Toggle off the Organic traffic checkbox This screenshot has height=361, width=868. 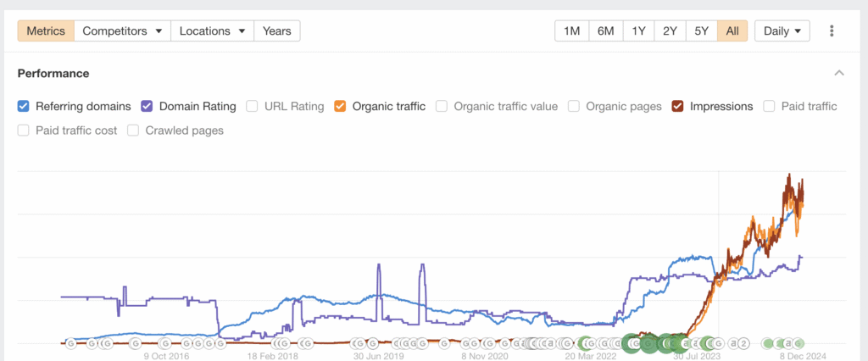(x=340, y=107)
